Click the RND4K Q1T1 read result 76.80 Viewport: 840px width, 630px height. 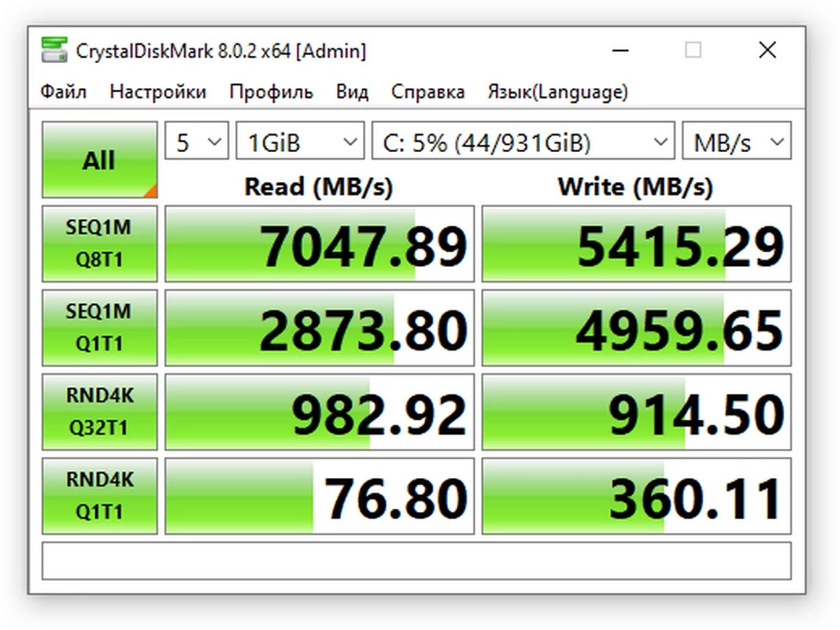pyautogui.click(x=320, y=496)
